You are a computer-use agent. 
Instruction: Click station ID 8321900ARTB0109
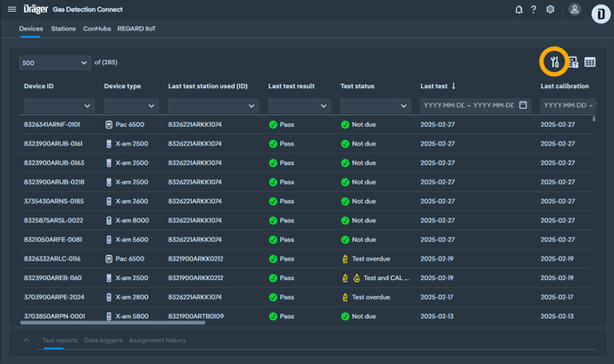tap(195, 316)
